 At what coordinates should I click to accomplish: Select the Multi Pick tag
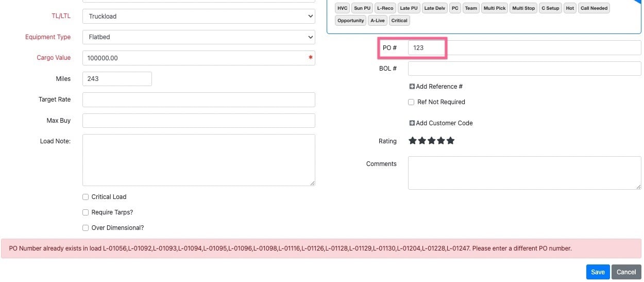pos(495,8)
